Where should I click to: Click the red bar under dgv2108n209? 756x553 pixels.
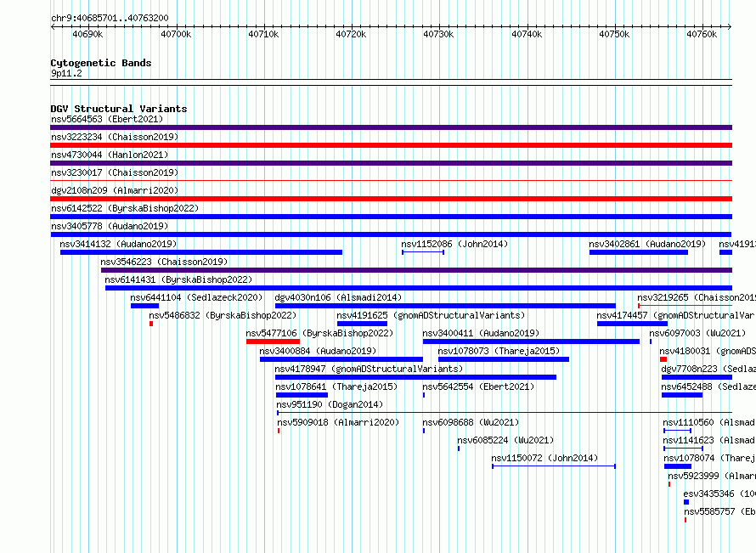[391, 199]
